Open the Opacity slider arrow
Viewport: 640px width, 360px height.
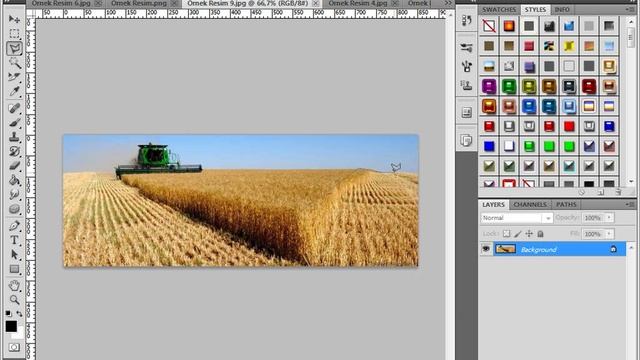click(x=609, y=218)
